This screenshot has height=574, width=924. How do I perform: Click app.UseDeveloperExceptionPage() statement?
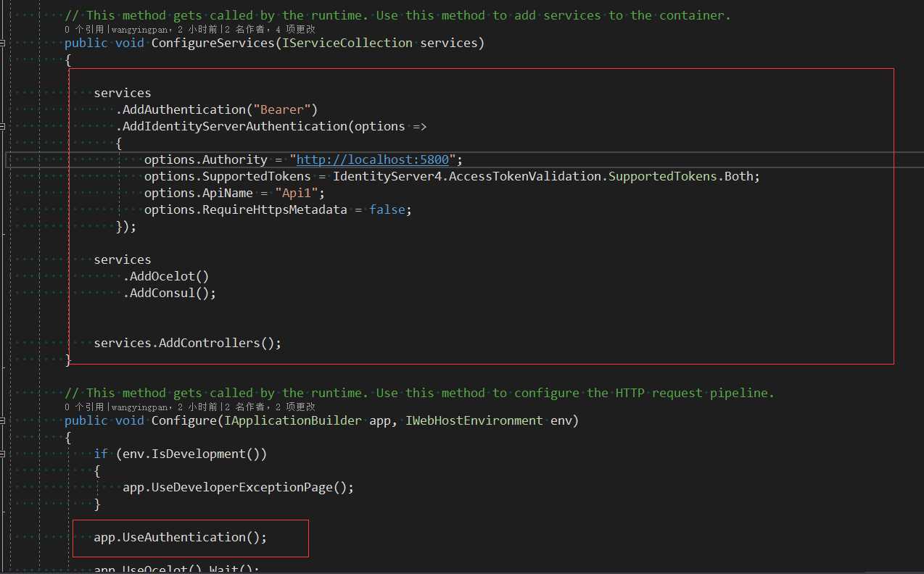[238, 488]
